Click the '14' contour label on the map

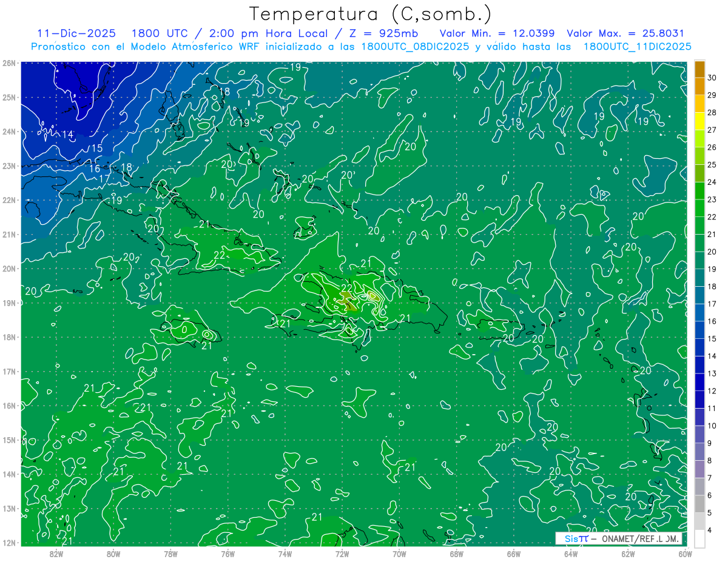point(67,135)
